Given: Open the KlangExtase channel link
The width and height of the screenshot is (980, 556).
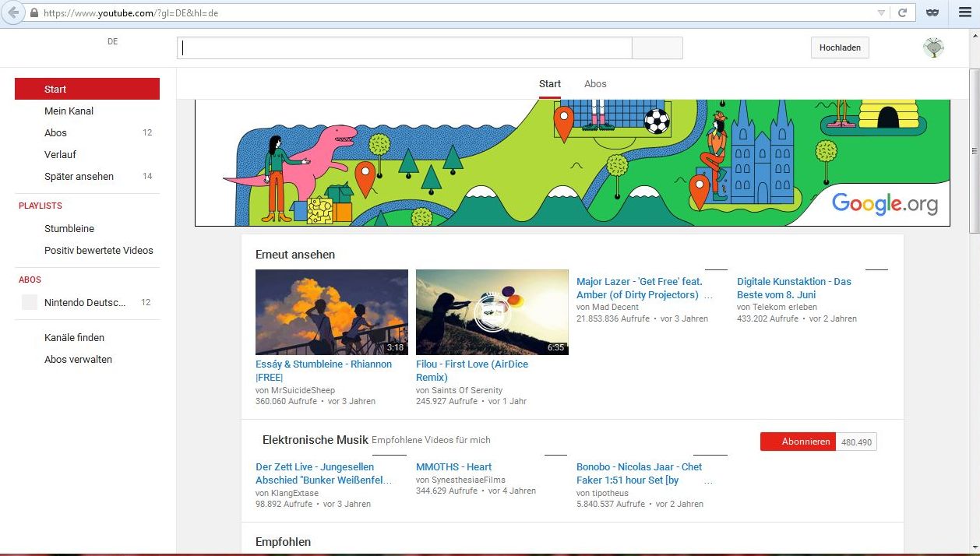Looking at the screenshot, I should coord(295,494).
